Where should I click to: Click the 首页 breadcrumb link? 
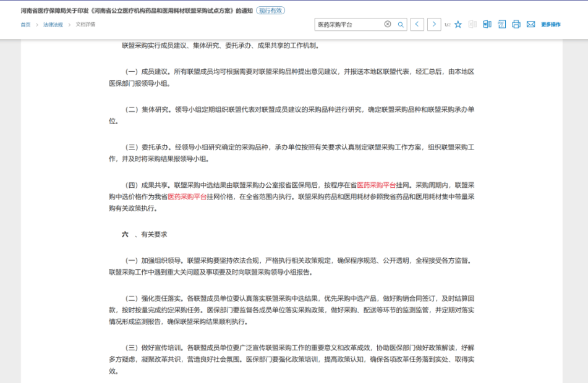[25, 25]
